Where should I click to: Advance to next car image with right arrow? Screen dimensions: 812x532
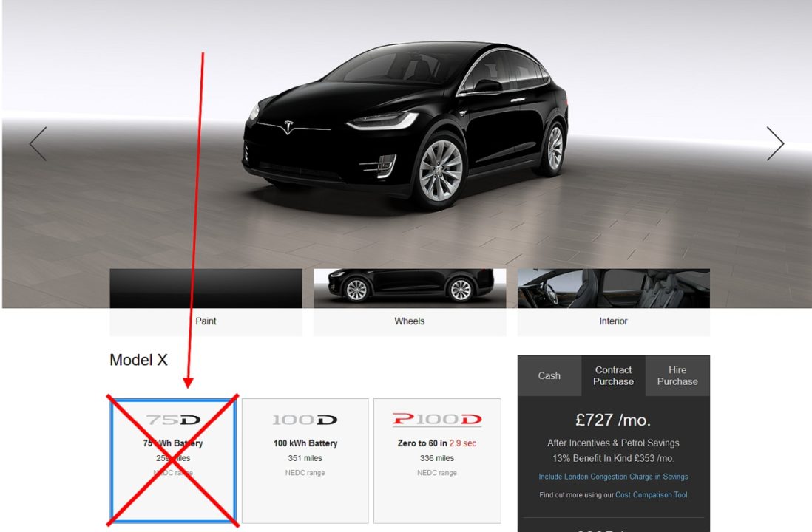[x=775, y=144]
